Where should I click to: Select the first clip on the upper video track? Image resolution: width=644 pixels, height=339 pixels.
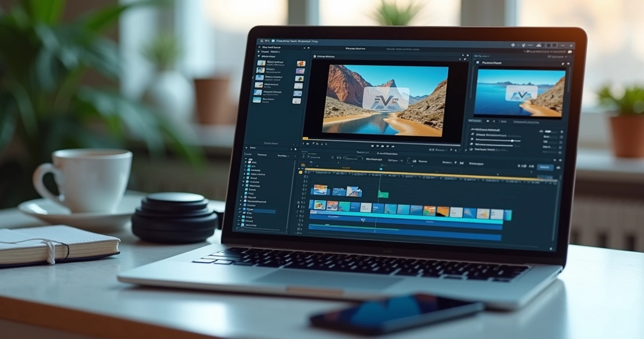click(x=321, y=190)
